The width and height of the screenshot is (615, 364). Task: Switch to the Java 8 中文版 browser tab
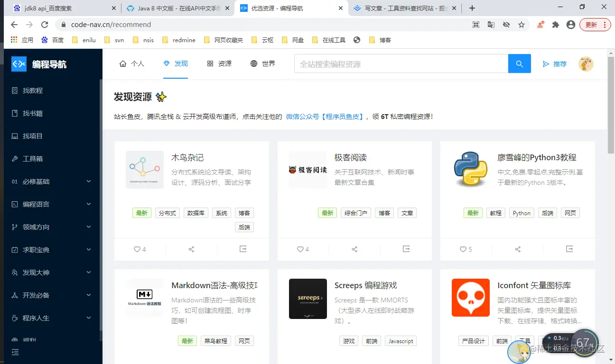point(178,8)
